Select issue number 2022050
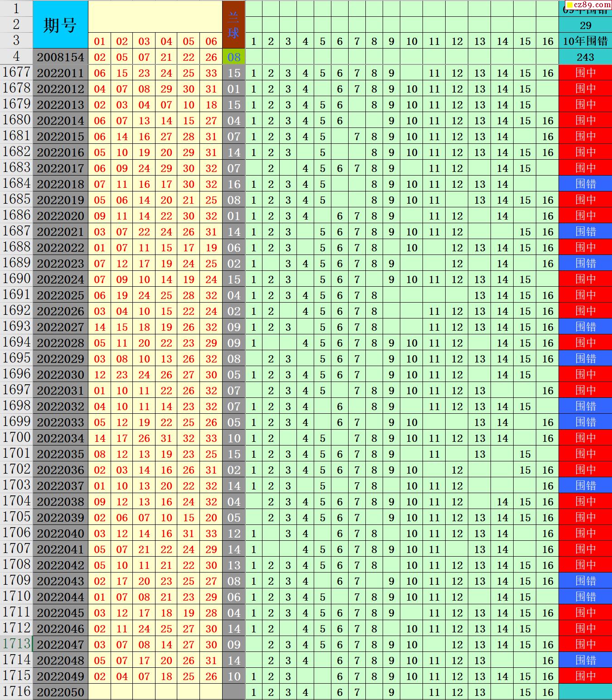Screen dimensions: 612x700 (x=60, y=692)
